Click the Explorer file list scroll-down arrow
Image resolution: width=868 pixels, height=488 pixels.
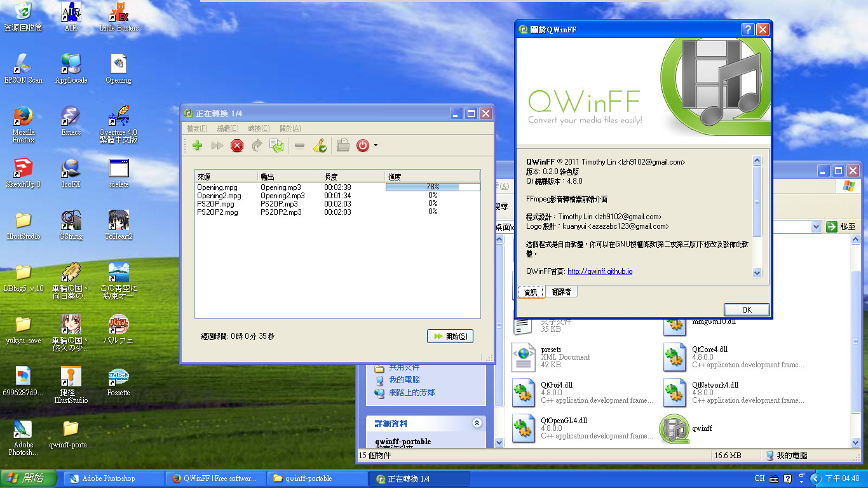855,443
